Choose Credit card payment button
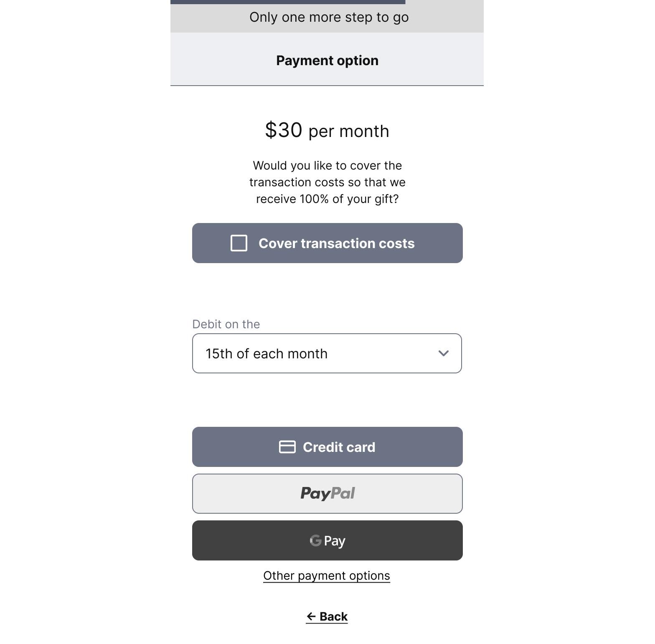 point(327,447)
